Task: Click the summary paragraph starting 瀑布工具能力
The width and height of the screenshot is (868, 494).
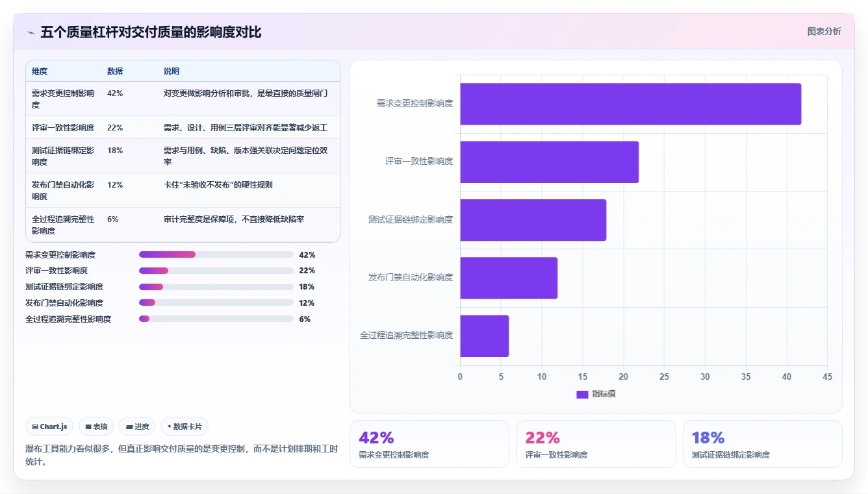Action: [x=181, y=455]
